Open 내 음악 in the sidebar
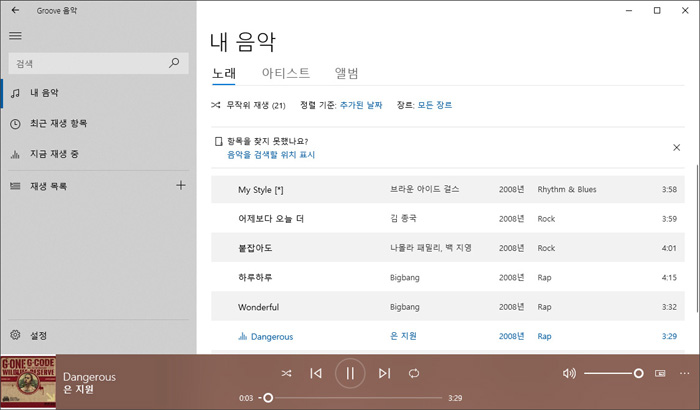 98,93
